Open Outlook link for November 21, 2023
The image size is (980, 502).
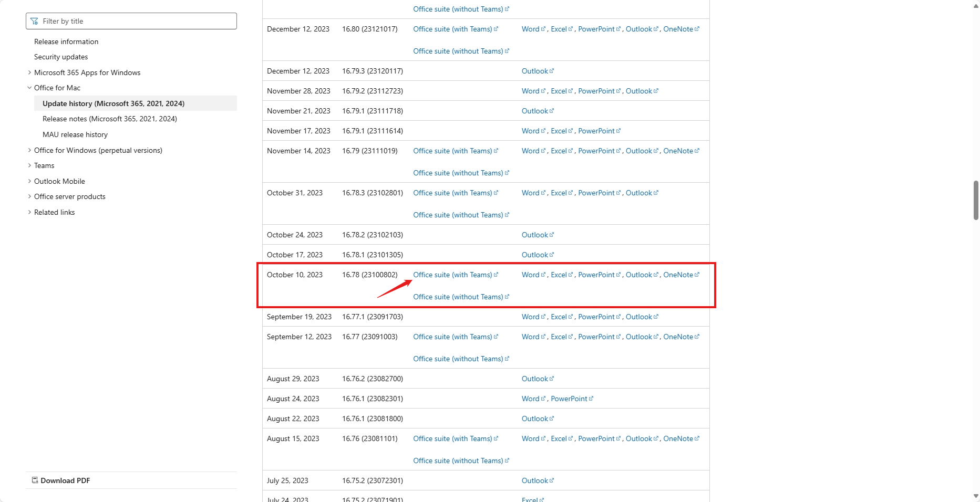(538, 111)
